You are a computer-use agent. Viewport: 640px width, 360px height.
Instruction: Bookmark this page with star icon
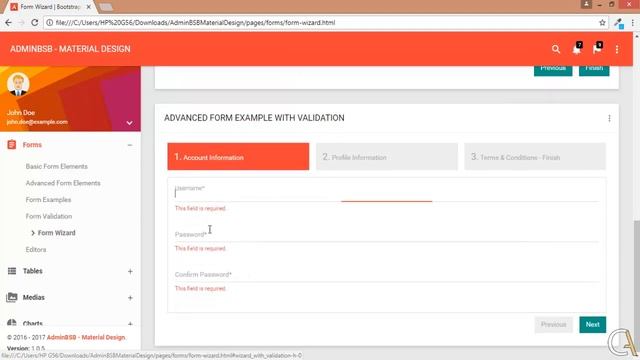[x=602, y=23]
